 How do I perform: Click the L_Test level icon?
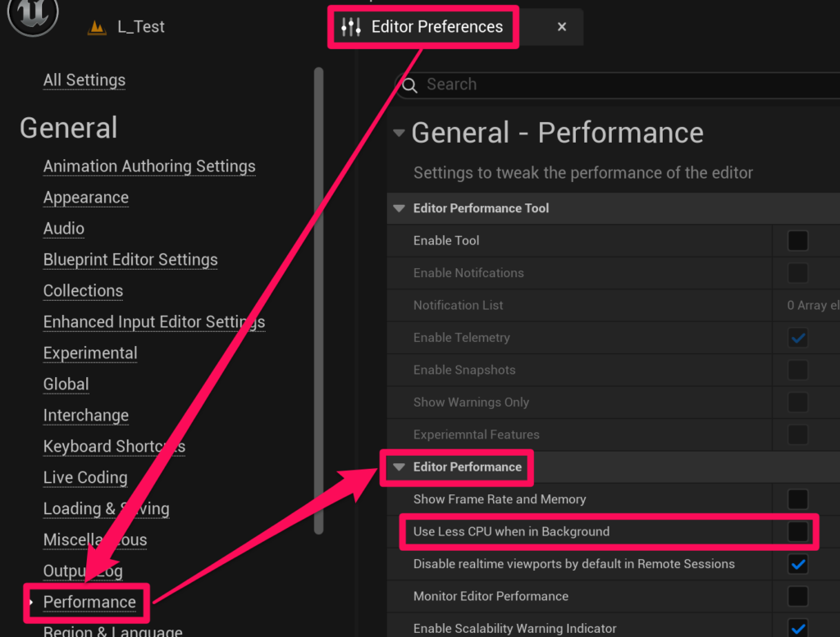click(x=98, y=28)
